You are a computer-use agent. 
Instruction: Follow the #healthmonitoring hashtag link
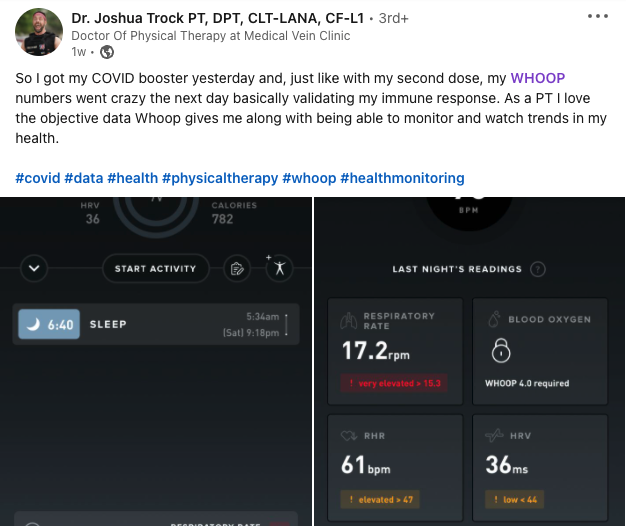coord(402,178)
